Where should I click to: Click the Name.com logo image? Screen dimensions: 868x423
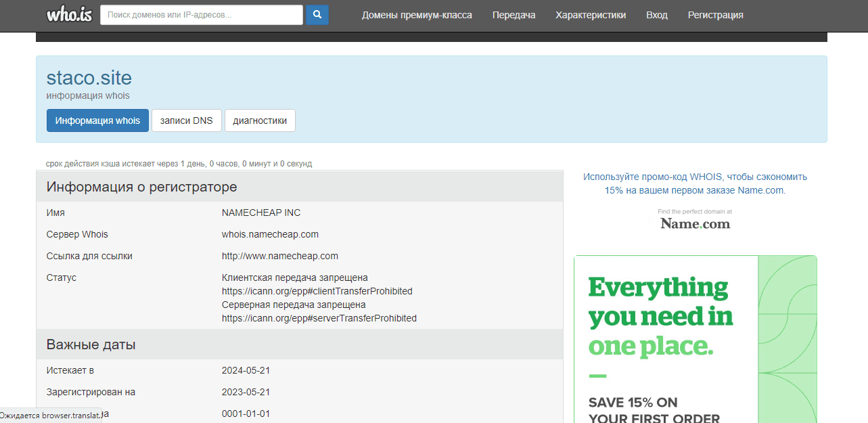(695, 223)
